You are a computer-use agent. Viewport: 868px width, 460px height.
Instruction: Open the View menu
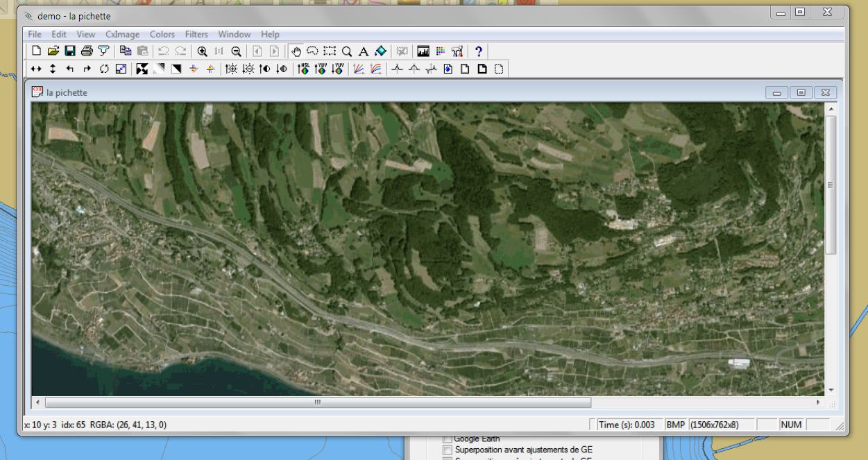click(x=86, y=34)
